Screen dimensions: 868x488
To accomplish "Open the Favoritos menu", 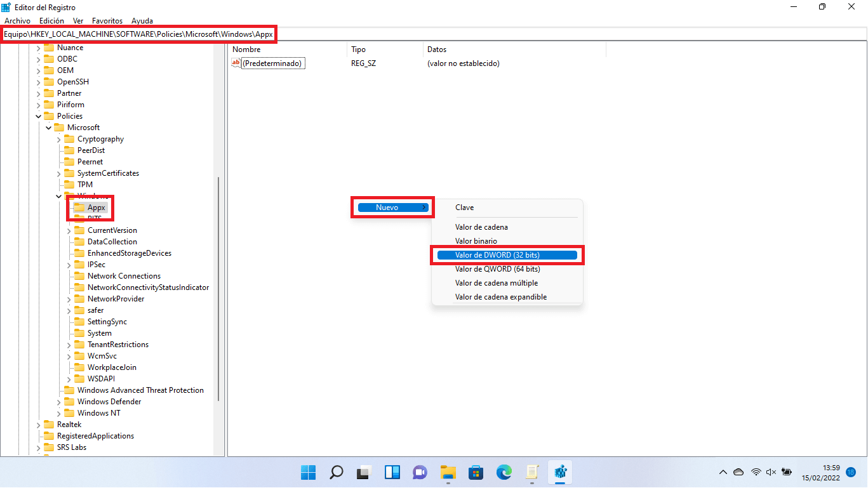I will click(107, 21).
